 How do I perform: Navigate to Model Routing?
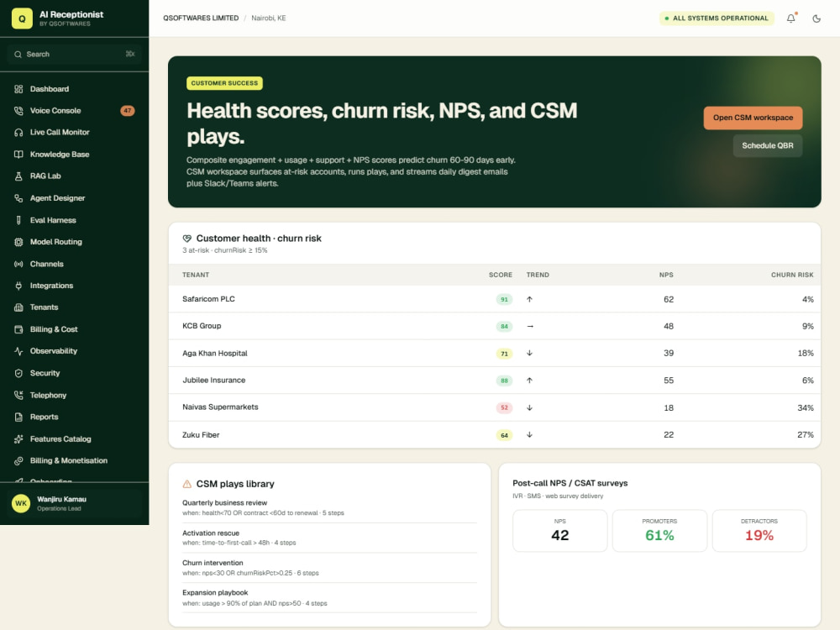pos(75,242)
